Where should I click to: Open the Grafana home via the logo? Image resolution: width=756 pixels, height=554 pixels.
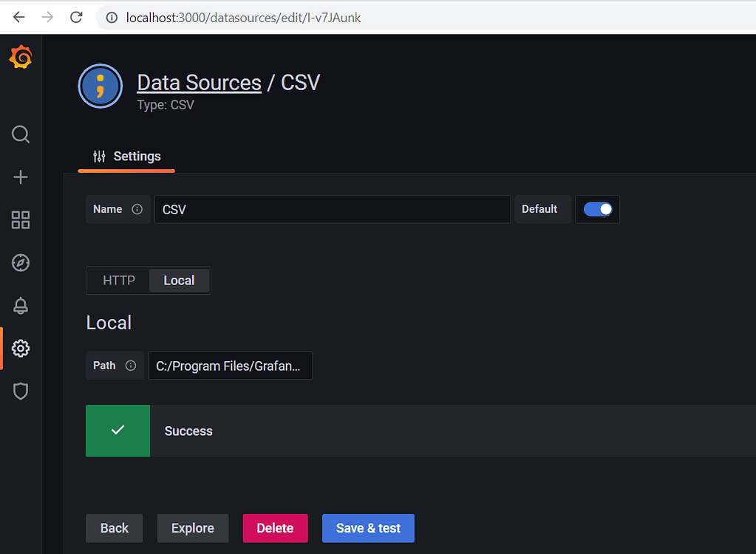[x=20, y=57]
